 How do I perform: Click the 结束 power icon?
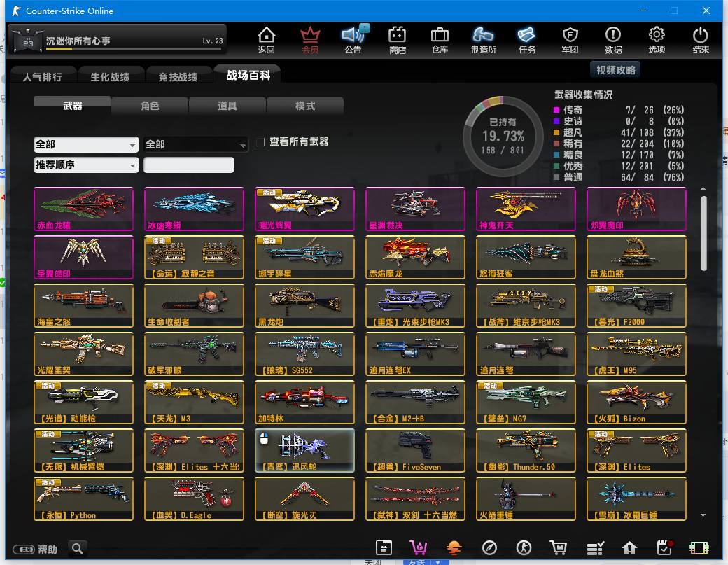coord(701,40)
